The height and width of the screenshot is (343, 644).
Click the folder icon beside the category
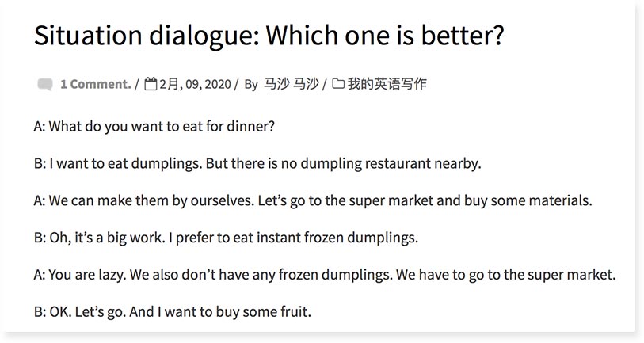[338, 84]
